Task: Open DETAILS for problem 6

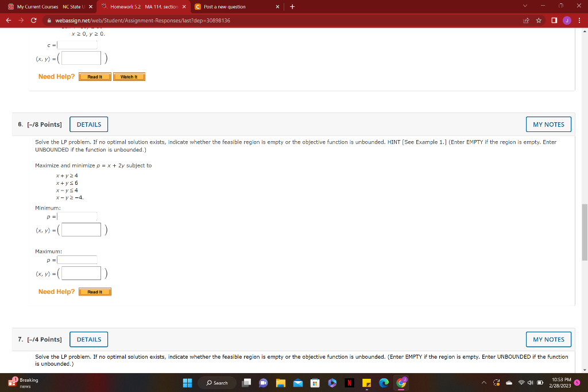Action: [x=88, y=124]
